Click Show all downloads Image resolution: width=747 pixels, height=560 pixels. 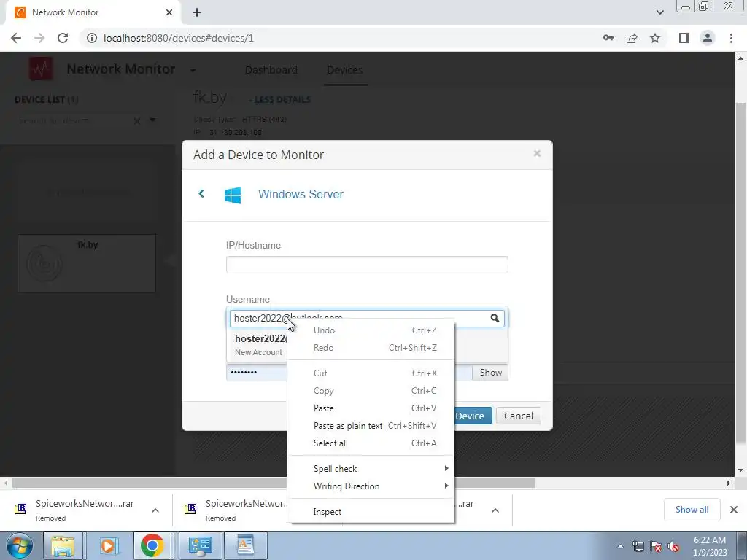click(692, 510)
